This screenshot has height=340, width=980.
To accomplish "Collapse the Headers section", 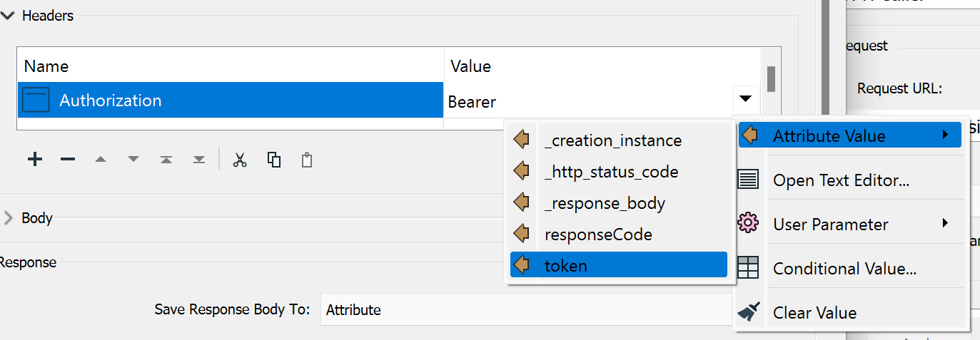I will (9, 15).
